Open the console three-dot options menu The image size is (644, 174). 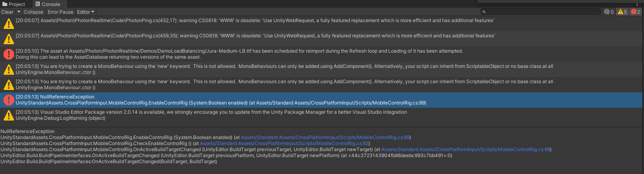point(637,4)
